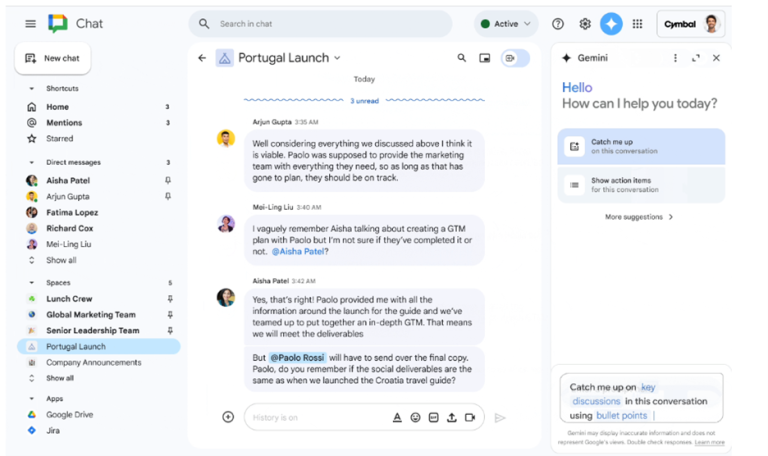Screen dimensions: 768x456
Task: Click the Google Chat logo
Action: click(58, 24)
